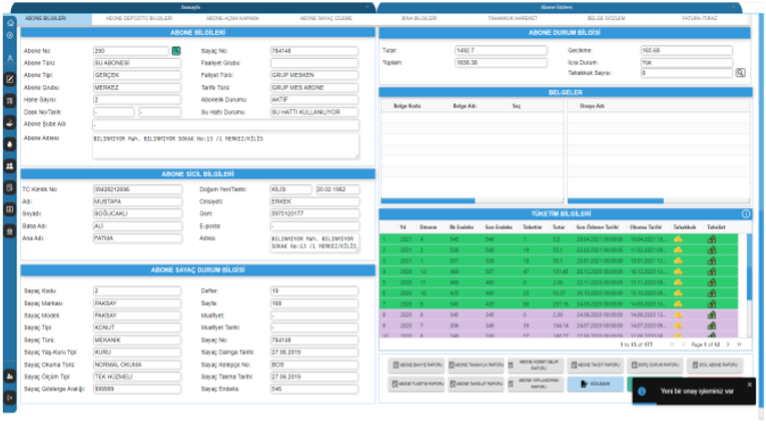766x424 pixels.
Task: Click the magnifier icon next to Tahakkuk Sayısı
Action: click(740, 73)
